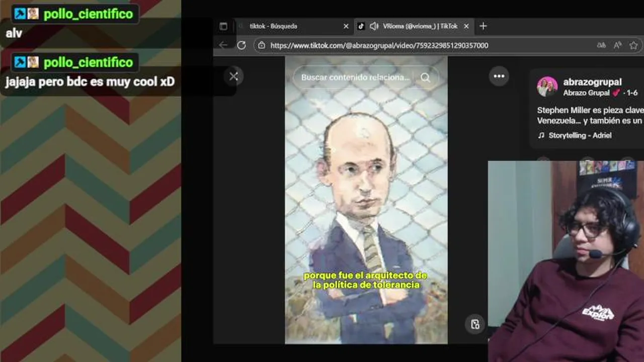Start the read aloud icon
This screenshot has height=362, width=644.
point(617,45)
